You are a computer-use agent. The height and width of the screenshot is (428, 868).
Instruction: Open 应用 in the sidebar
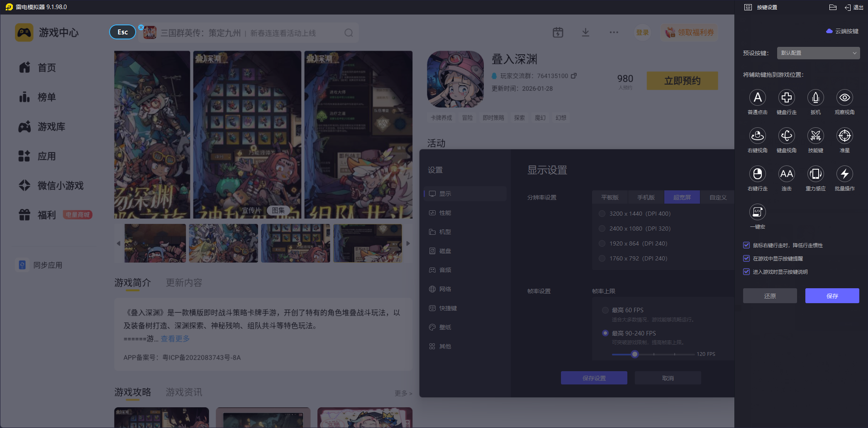[x=37, y=156]
